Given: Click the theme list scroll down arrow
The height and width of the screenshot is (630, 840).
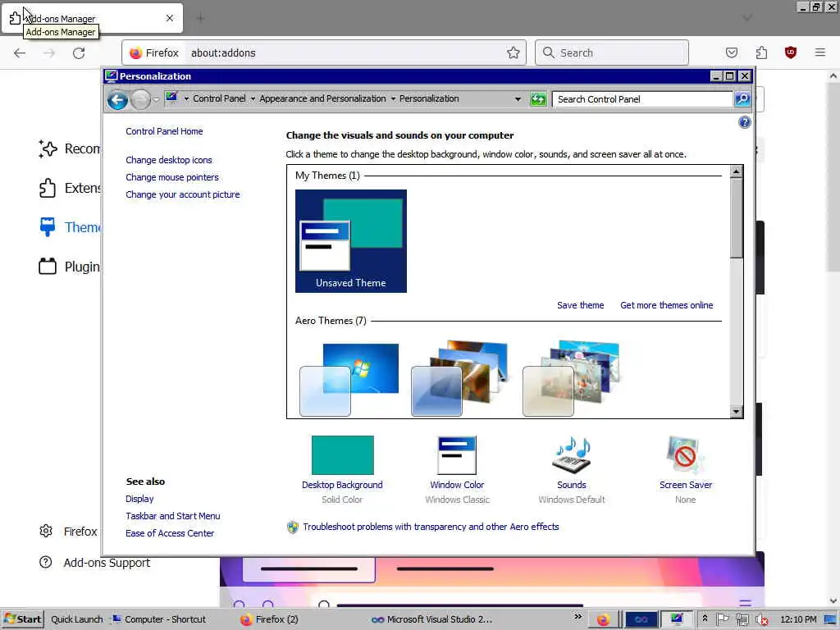Looking at the screenshot, I should tap(736, 412).
